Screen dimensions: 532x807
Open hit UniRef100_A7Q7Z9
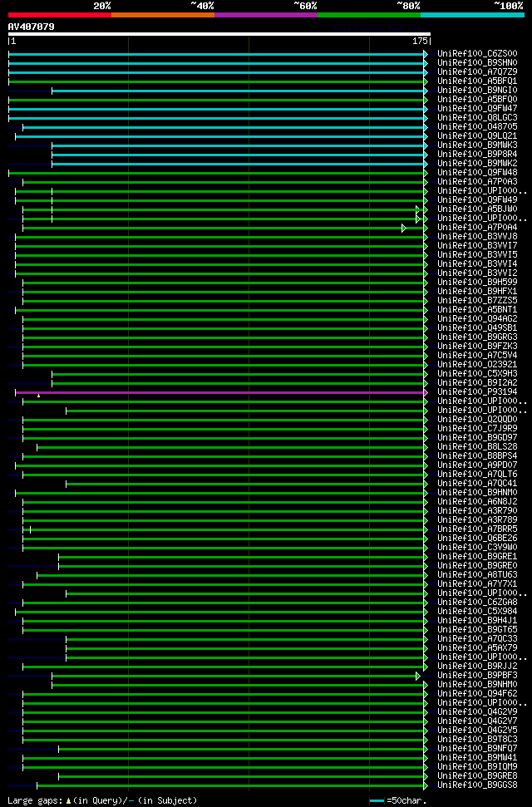477,72
